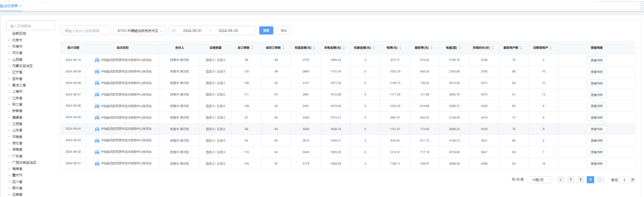This screenshot has height=197, width=644.
Task: Click start date 2024-09-01
Action: point(192,31)
